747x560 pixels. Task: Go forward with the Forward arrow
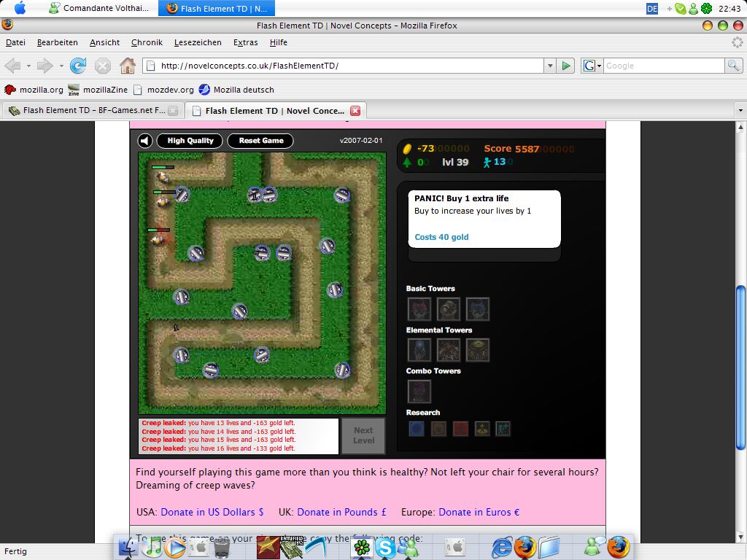pyautogui.click(x=44, y=66)
